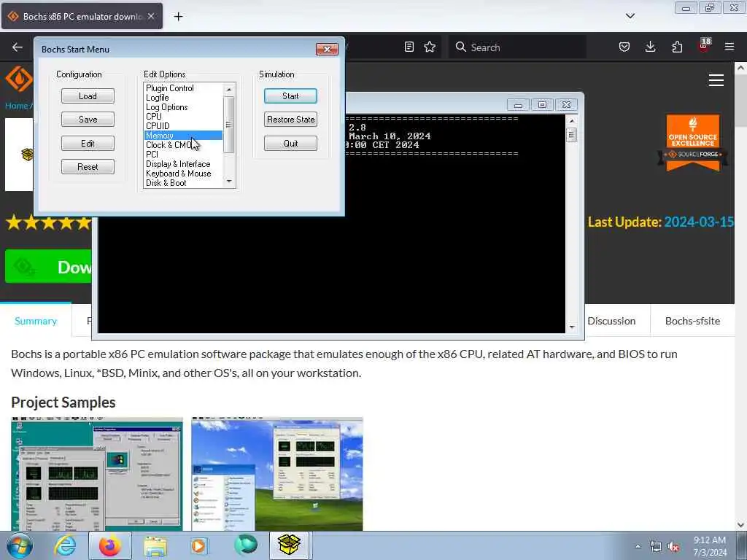Open SourceForge site hamburger menu

[x=716, y=80]
